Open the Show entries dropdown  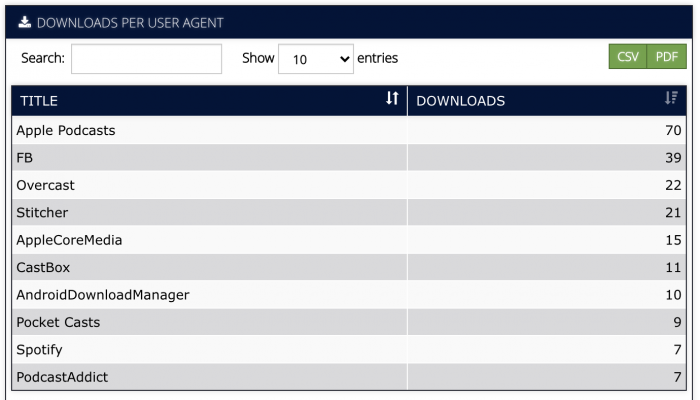(316, 58)
